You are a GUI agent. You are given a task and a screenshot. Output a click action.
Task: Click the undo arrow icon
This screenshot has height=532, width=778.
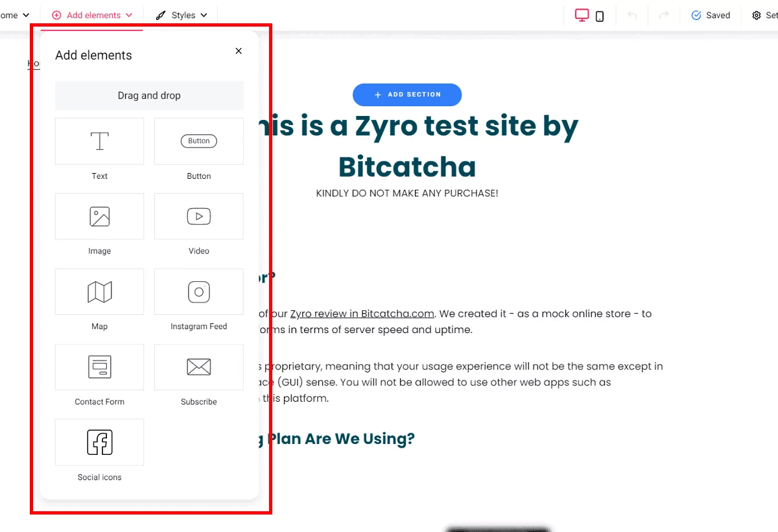coord(632,15)
